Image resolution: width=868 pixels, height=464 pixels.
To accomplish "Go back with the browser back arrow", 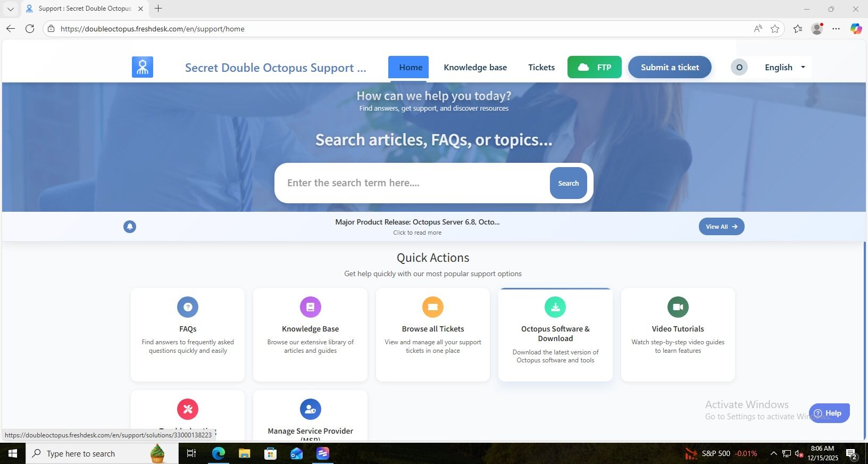I will click(11, 29).
